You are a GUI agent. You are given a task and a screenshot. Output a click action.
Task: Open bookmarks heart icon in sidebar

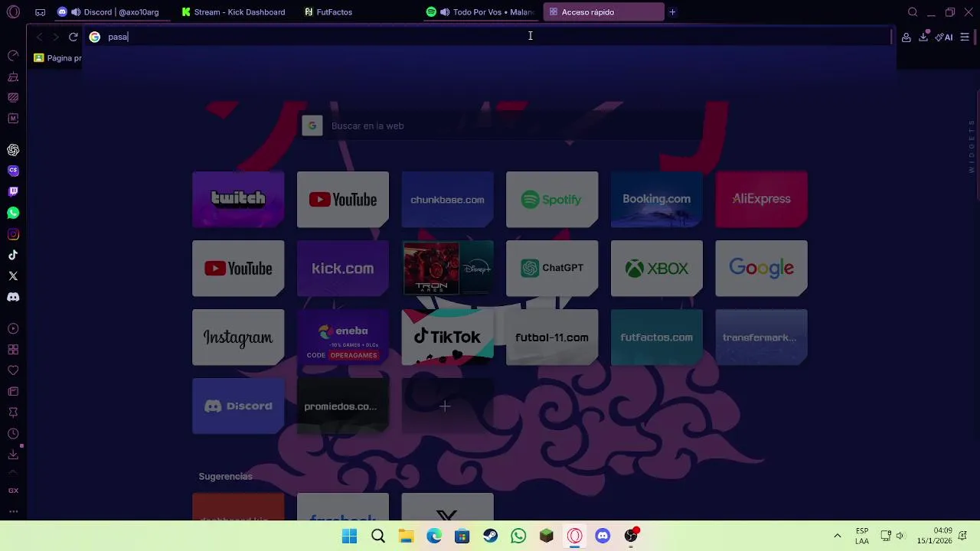[x=13, y=370]
